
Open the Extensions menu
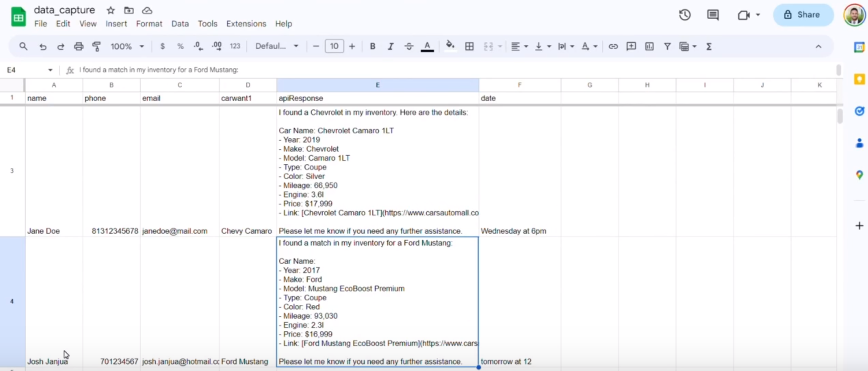coord(246,24)
